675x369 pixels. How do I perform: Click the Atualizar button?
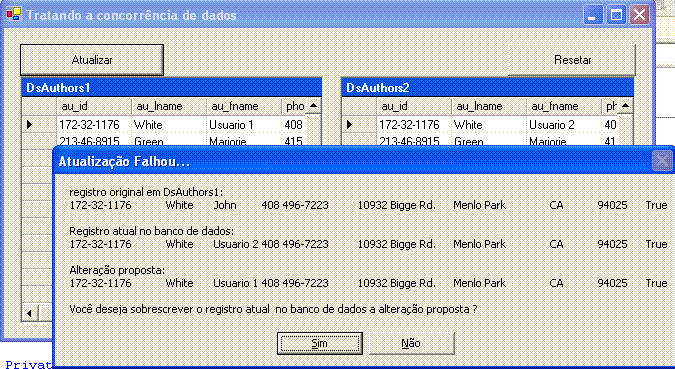pyautogui.click(x=92, y=59)
